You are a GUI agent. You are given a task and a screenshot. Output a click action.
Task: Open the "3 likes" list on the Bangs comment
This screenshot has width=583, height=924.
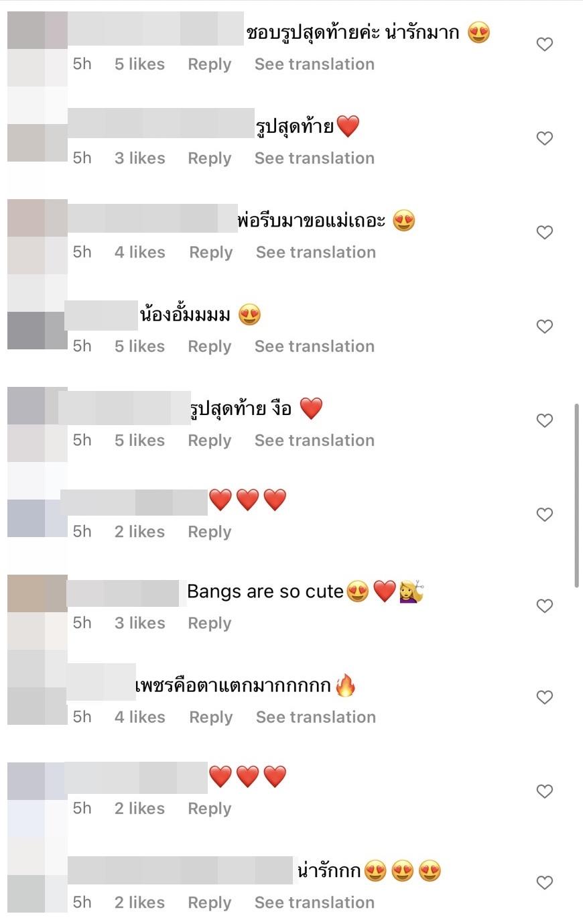coord(139,623)
